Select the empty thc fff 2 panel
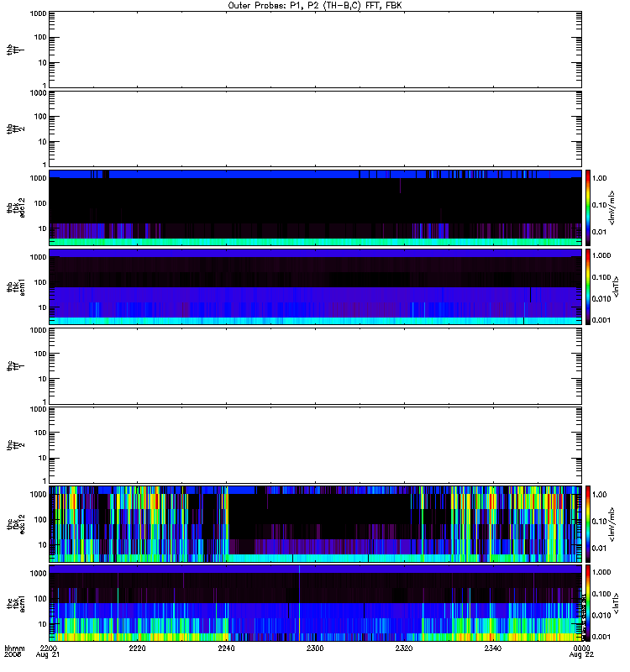This screenshot has width=630, height=672. [x=315, y=445]
